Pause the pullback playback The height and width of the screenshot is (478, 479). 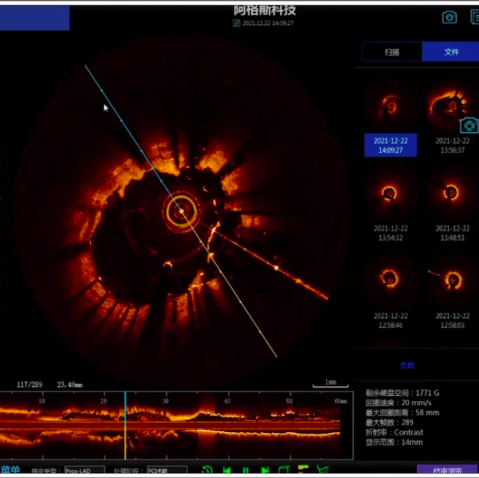pyautogui.click(x=246, y=470)
